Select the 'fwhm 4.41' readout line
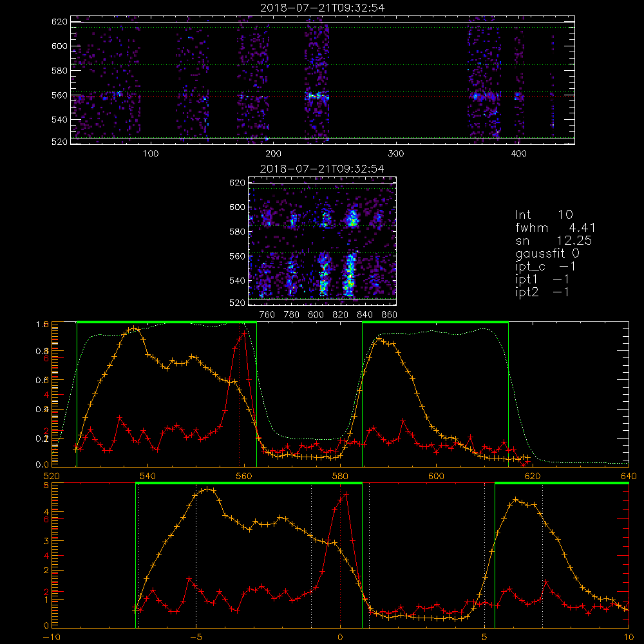This screenshot has width=644, height=644. pos(555,227)
